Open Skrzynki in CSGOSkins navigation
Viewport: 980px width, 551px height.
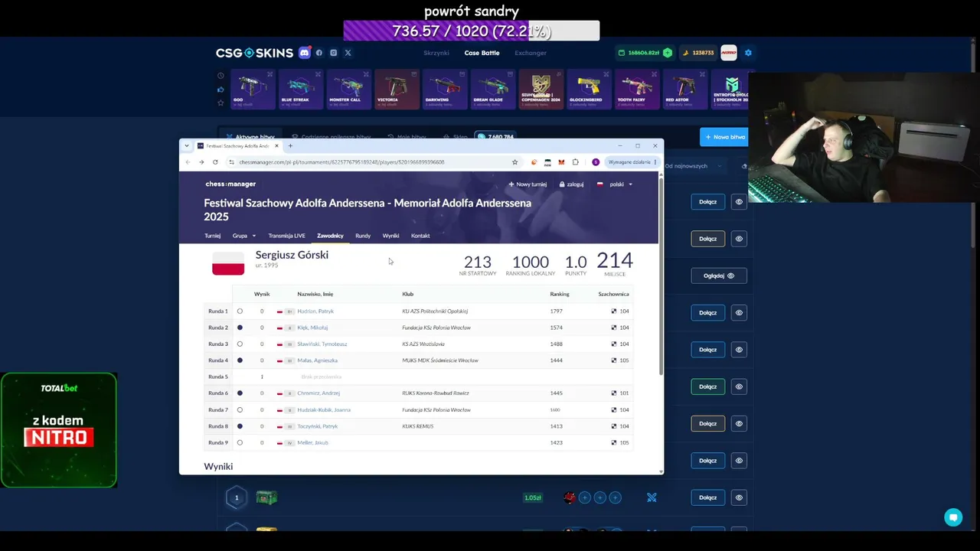436,53
